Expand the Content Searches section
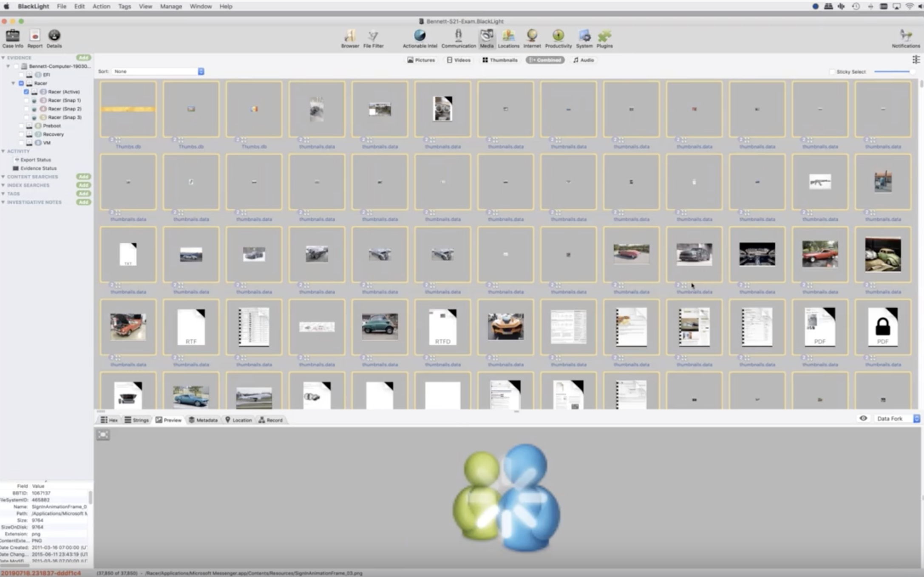 [x=3, y=177]
